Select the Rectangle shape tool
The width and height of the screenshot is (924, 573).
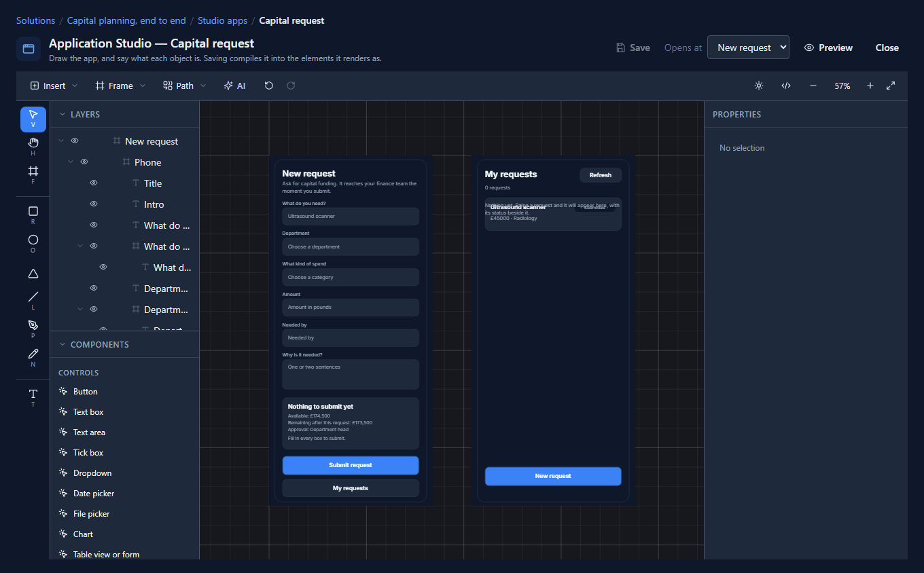coord(33,216)
